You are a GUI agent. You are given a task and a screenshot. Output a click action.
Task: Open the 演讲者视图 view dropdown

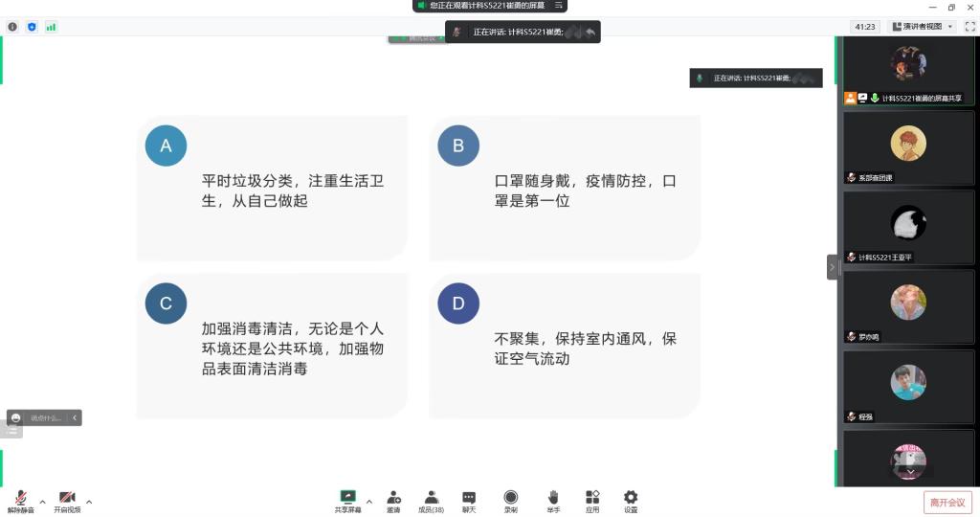point(923,27)
